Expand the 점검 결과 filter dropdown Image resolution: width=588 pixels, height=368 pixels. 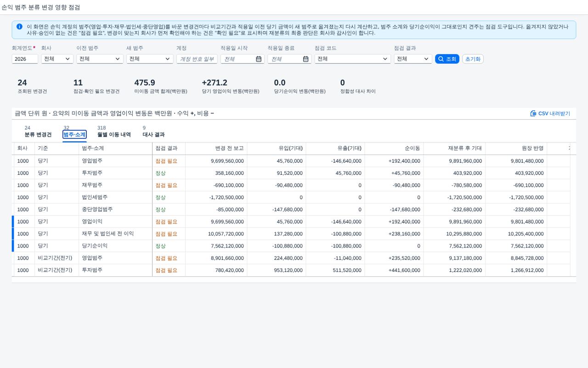[x=426, y=59]
